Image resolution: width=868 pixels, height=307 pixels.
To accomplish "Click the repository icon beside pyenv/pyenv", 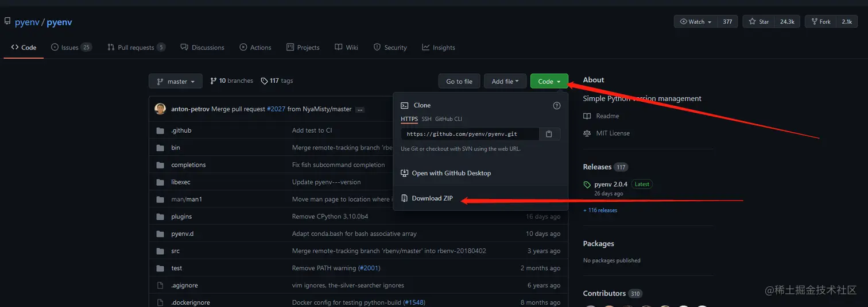I will pos(7,22).
